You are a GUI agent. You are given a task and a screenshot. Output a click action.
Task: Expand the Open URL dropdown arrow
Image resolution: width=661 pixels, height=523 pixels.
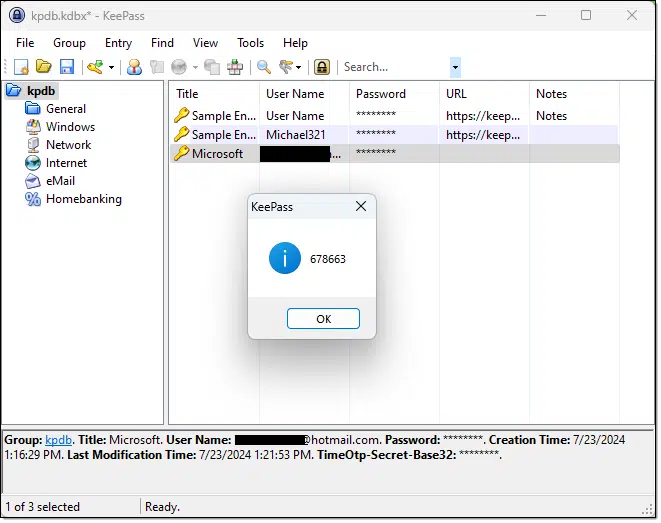click(195, 67)
